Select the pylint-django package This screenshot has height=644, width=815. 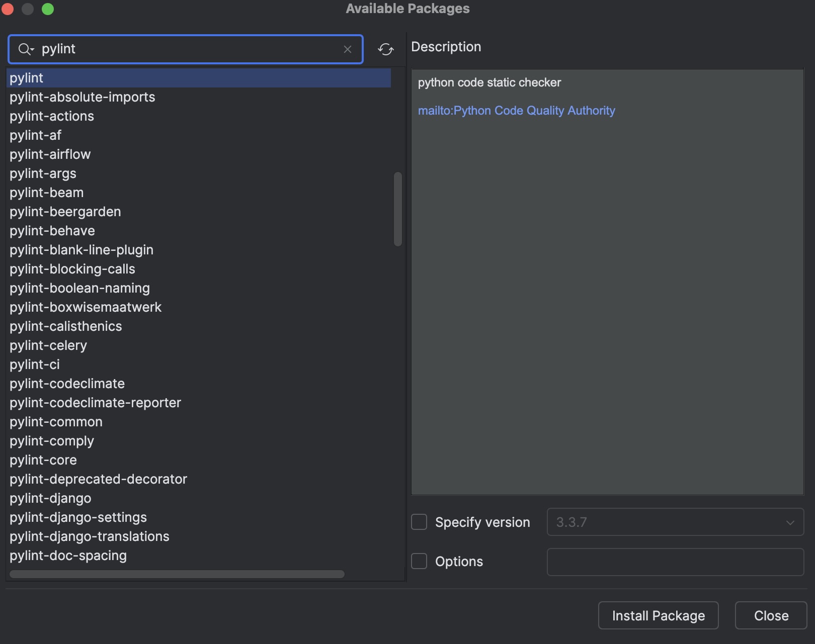click(x=50, y=498)
